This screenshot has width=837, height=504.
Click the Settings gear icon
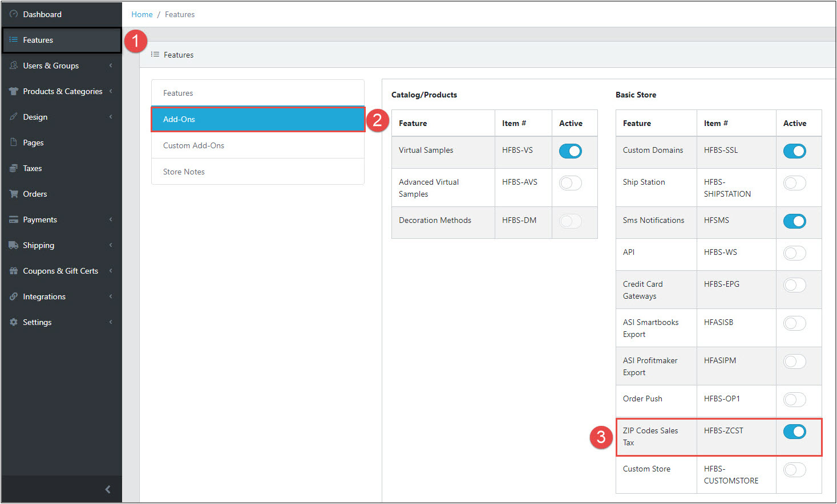pos(14,322)
